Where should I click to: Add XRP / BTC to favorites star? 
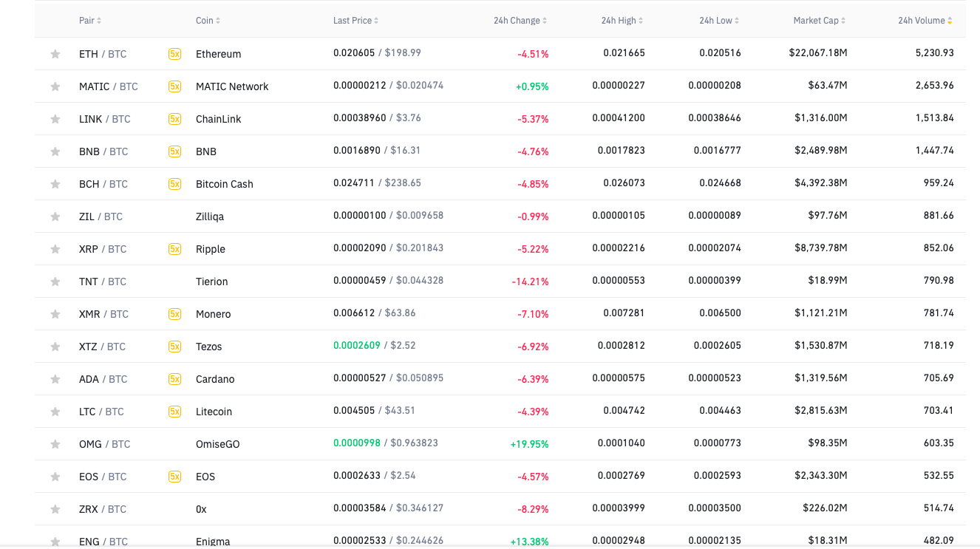(55, 249)
